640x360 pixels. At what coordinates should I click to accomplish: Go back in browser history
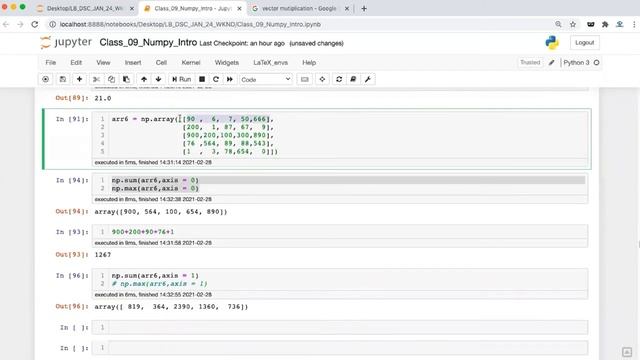point(6,24)
